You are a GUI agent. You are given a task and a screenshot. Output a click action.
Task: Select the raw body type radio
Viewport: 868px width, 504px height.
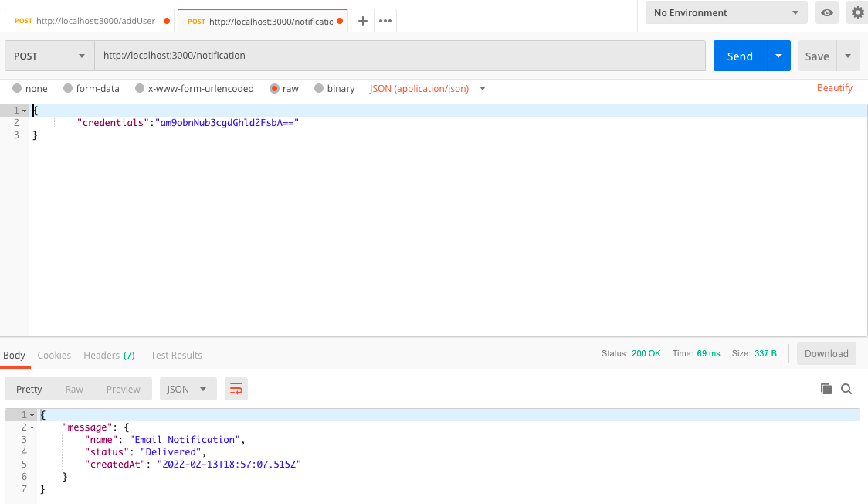(274, 88)
